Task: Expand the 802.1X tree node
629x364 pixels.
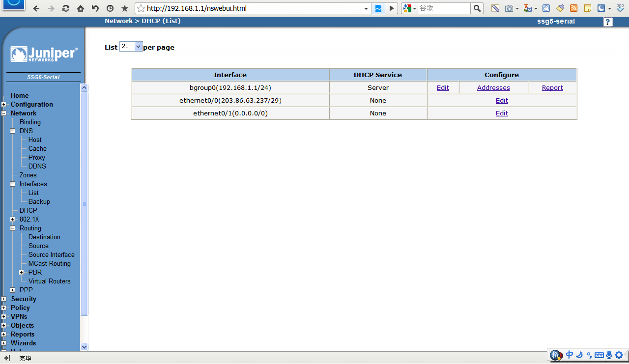Action: (13, 220)
